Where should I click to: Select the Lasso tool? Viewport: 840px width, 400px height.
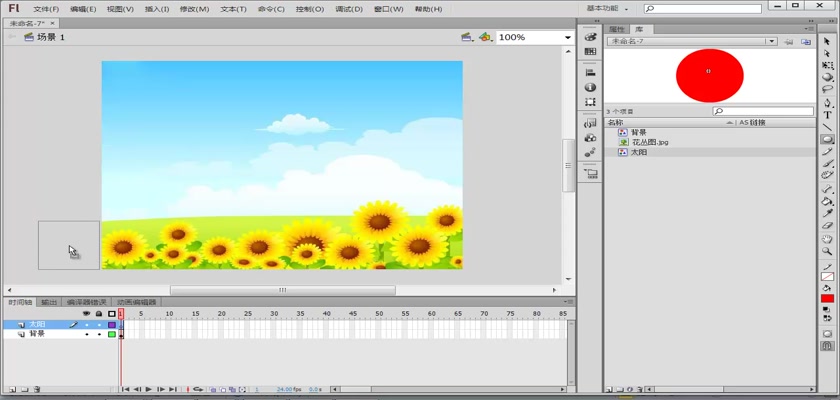(828, 90)
